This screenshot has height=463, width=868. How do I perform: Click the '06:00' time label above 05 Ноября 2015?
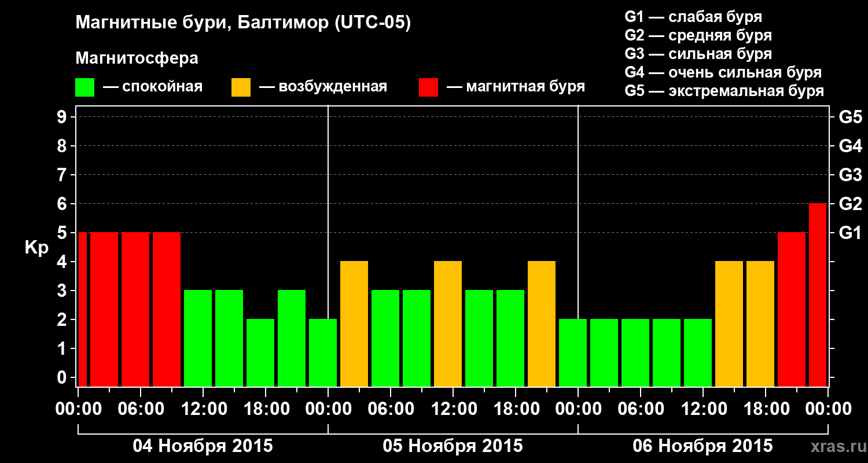click(x=390, y=409)
